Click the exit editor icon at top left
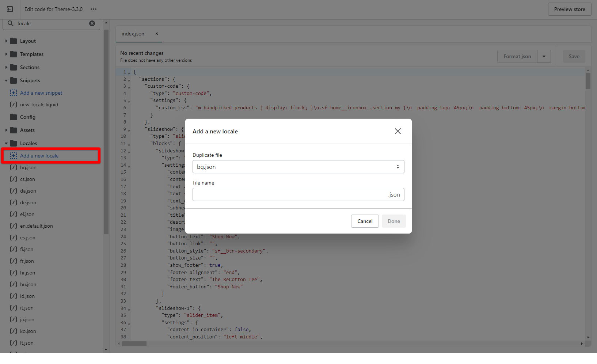597x364 pixels. click(x=10, y=9)
